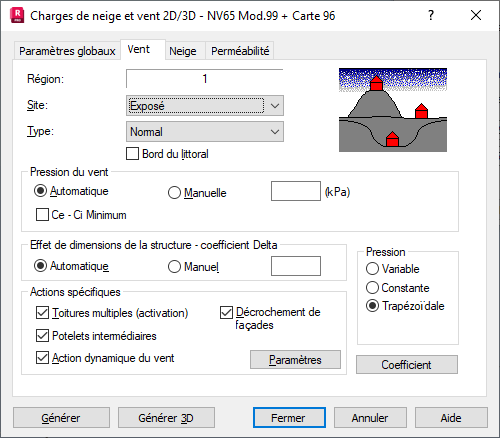This screenshot has width=500, height=438.
Task: Open the Type dropdown showing Normal
Action: [x=205, y=132]
